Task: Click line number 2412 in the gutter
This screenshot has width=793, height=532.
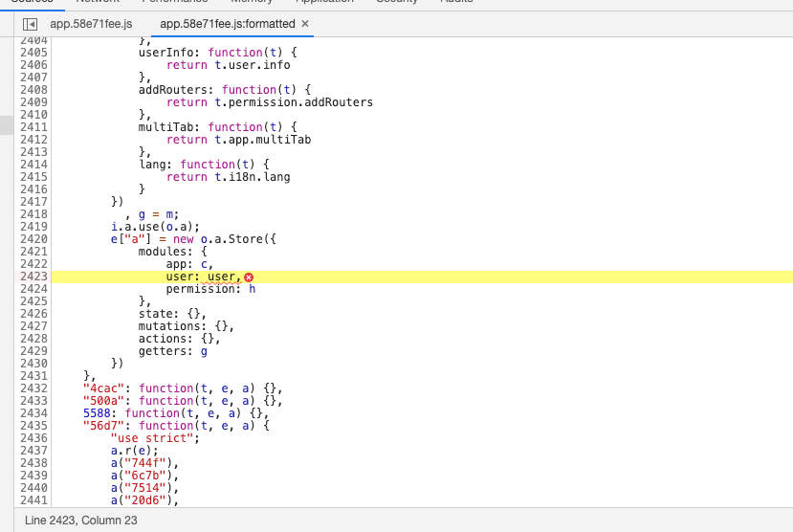Action: point(33,140)
